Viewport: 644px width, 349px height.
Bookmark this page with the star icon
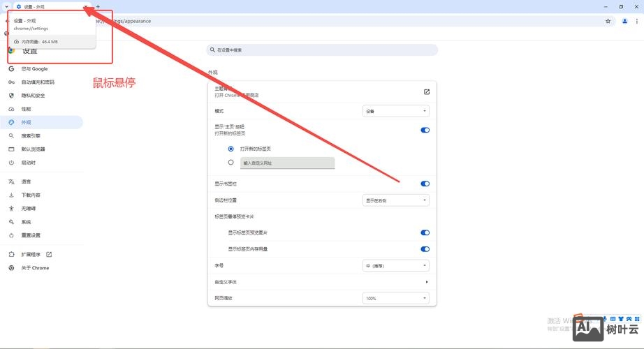coord(608,21)
